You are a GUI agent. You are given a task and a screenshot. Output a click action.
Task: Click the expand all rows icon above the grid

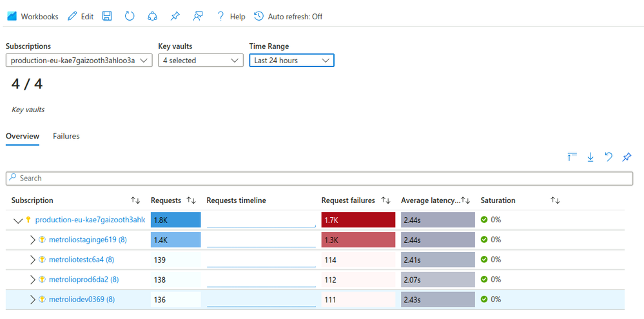[572, 157]
